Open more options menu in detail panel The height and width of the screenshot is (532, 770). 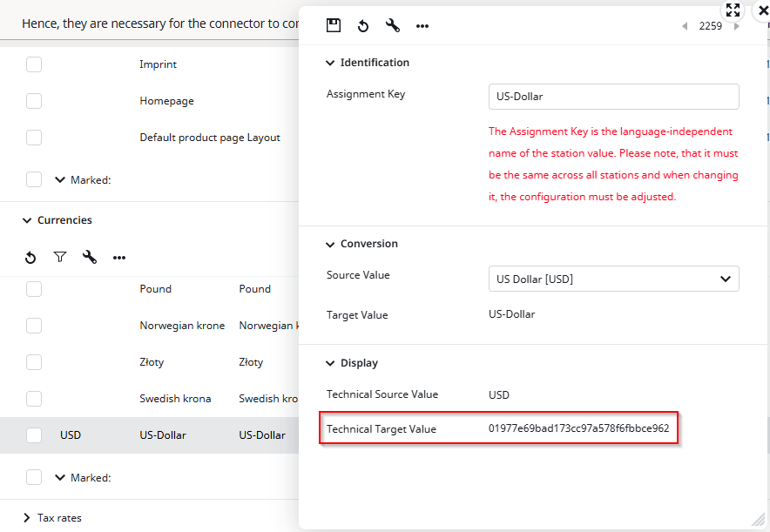tap(422, 26)
